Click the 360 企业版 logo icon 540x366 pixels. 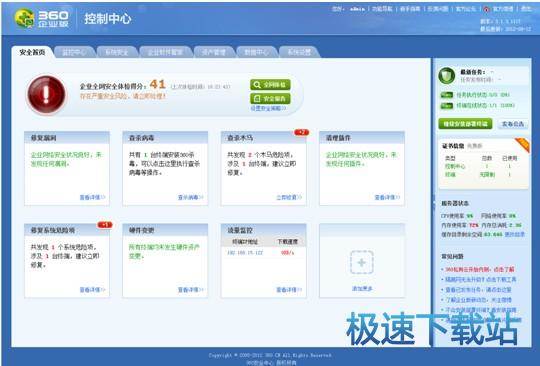pos(24,18)
